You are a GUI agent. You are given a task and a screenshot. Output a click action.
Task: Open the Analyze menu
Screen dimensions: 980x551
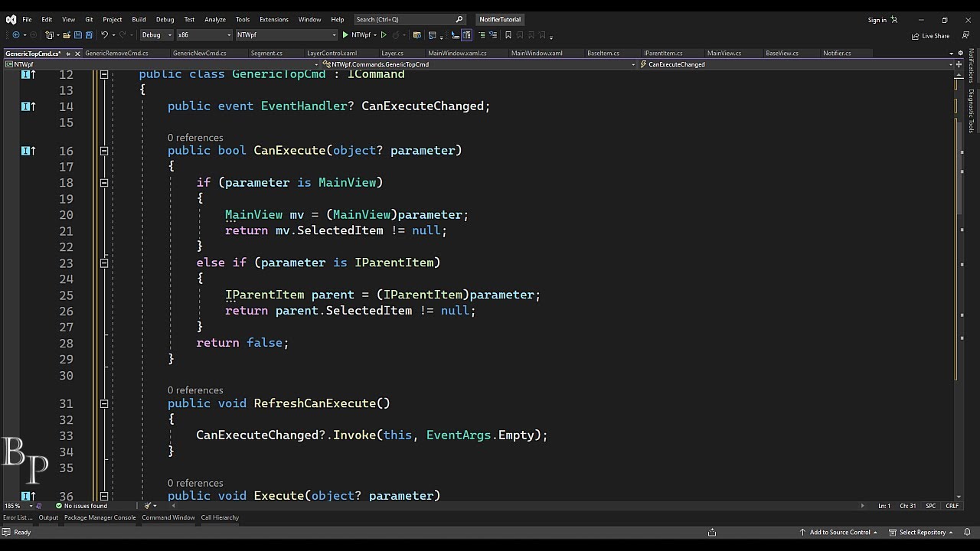point(215,19)
